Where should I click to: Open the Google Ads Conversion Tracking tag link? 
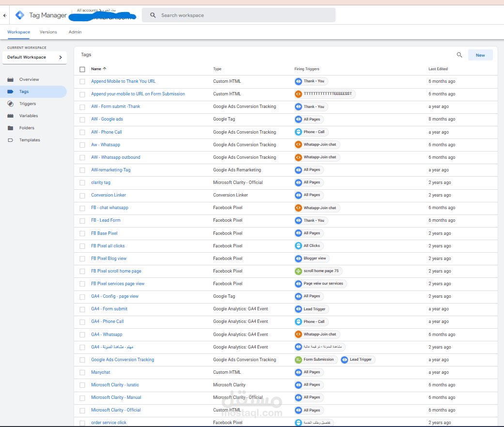tap(122, 360)
